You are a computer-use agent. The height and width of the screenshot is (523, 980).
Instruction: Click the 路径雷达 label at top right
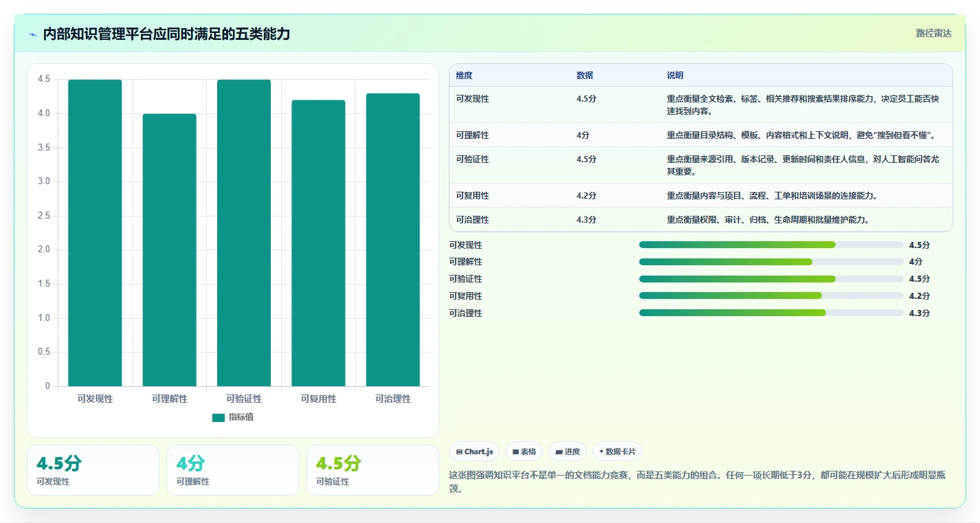[x=933, y=34]
